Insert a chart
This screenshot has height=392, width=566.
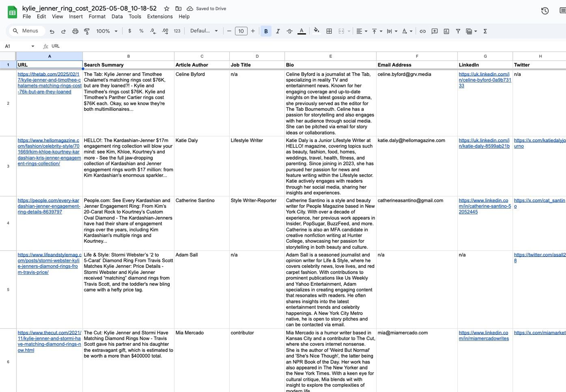(446, 31)
